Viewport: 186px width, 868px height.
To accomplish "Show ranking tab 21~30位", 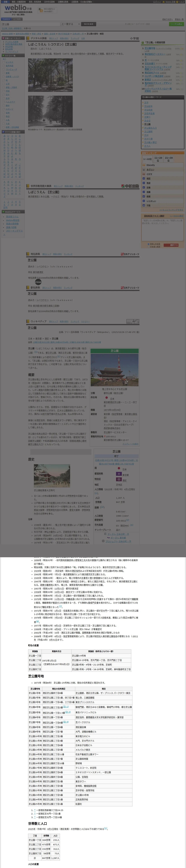I will pyautogui.click(x=169, y=159).
